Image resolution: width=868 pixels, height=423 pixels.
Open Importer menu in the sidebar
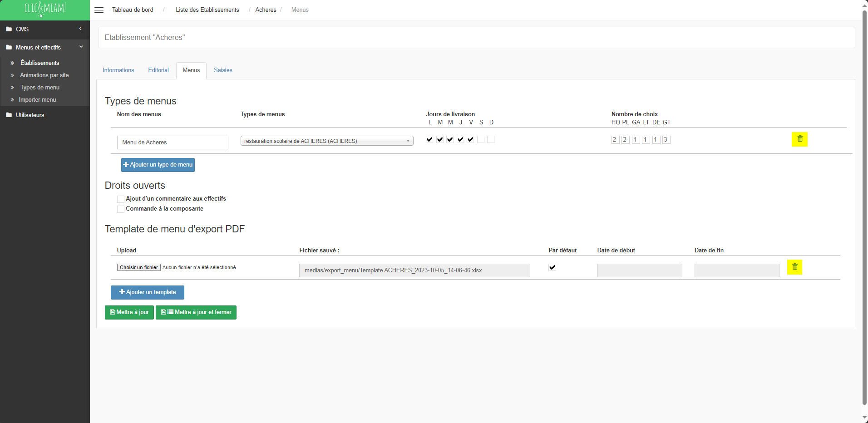tap(38, 99)
